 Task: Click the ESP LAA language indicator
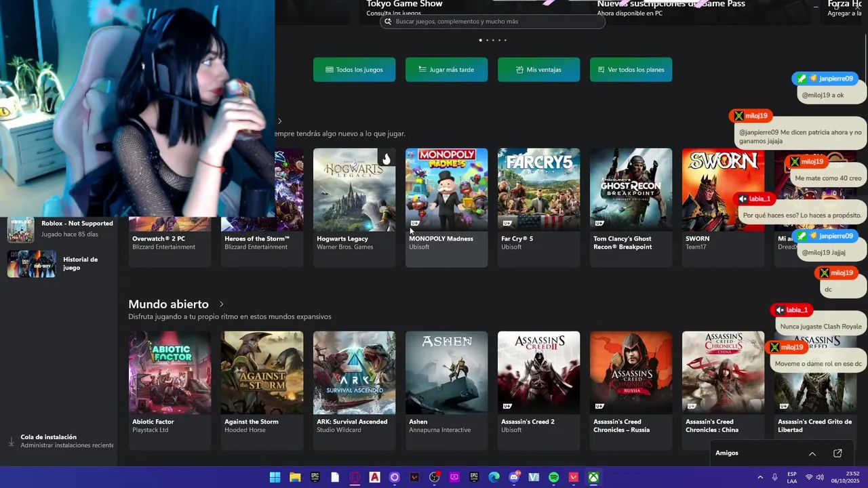tap(792, 477)
